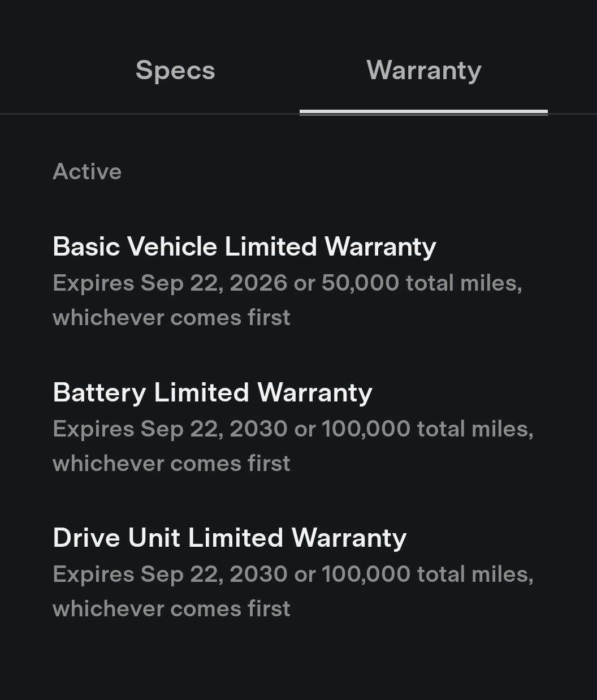
Task: Click the Sep 22, 2026 expiration date
Action: pyautogui.click(x=214, y=283)
